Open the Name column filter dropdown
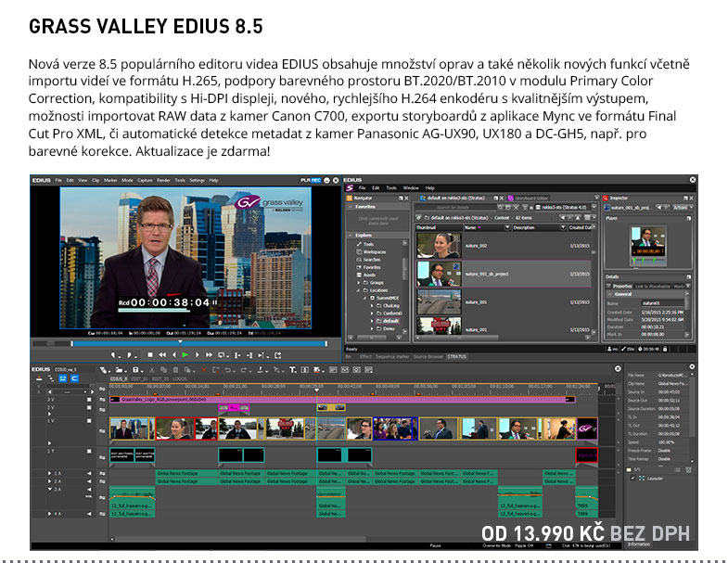Screen dimensions: 728x563 [506, 227]
